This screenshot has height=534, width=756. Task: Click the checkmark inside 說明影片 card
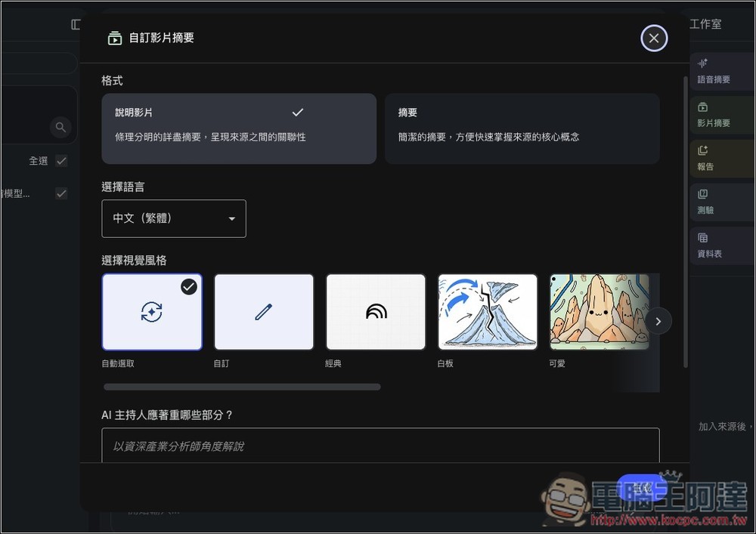[298, 113]
